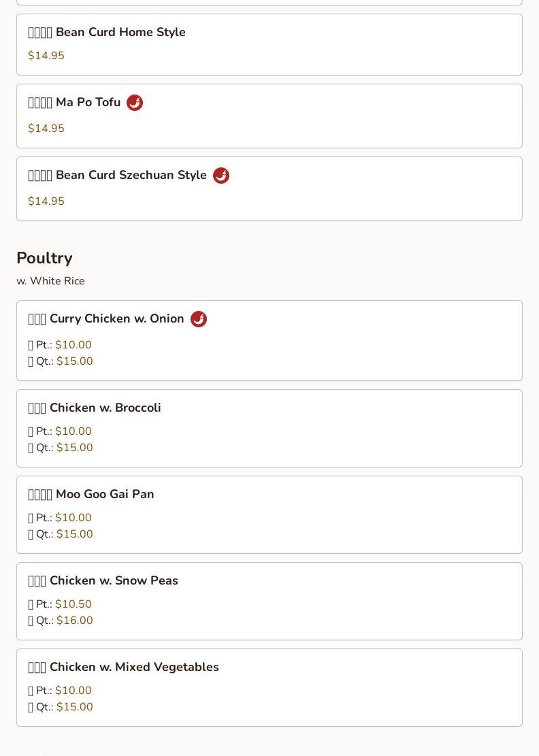Click the spicy icon beside Curry Chicken w. Onion
The height and width of the screenshot is (756, 539).
pyautogui.click(x=199, y=319)
